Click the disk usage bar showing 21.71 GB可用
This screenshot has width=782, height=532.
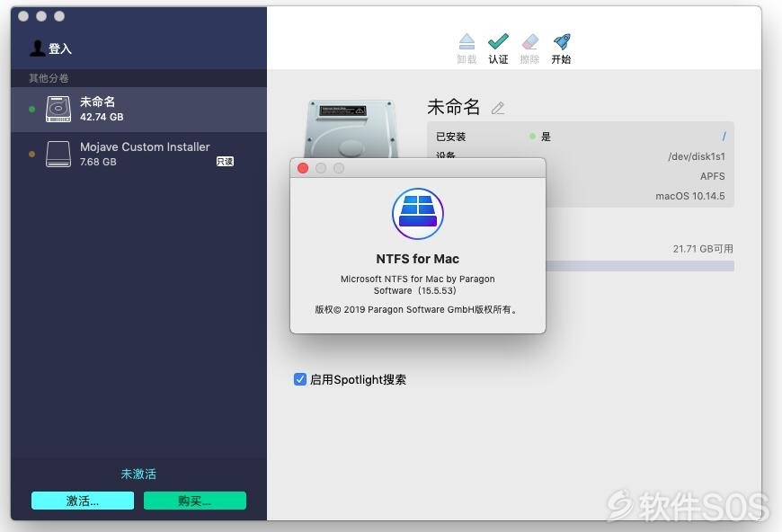640,266
